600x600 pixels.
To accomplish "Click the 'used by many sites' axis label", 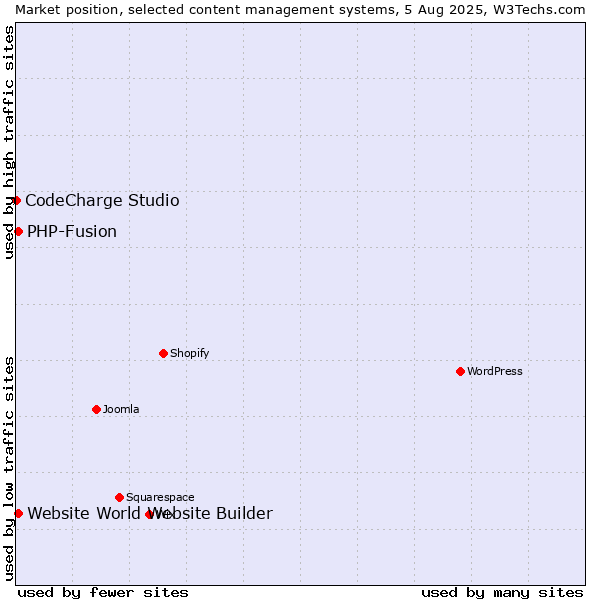I will [x=502, y=593].
